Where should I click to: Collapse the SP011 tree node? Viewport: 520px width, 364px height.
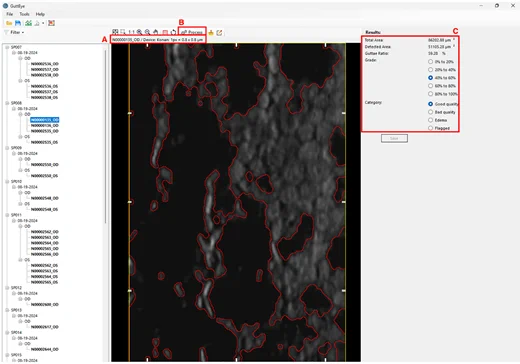click(x=7, y=215)
